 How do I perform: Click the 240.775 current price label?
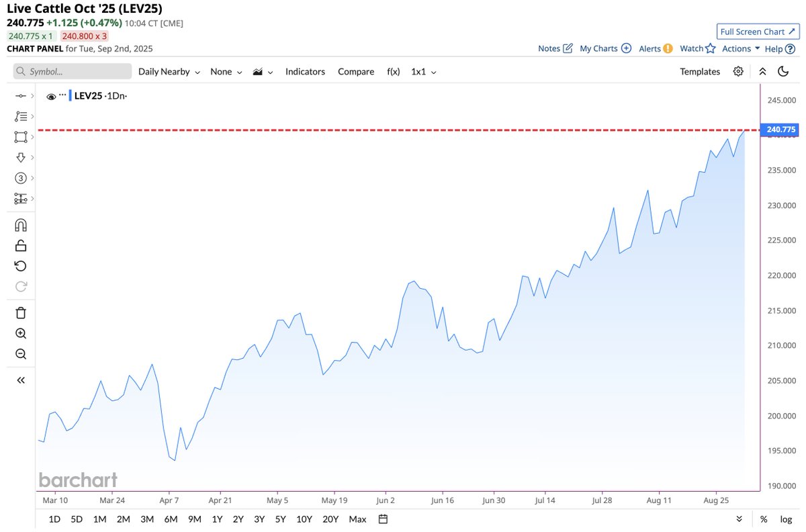tap(780, 130)
